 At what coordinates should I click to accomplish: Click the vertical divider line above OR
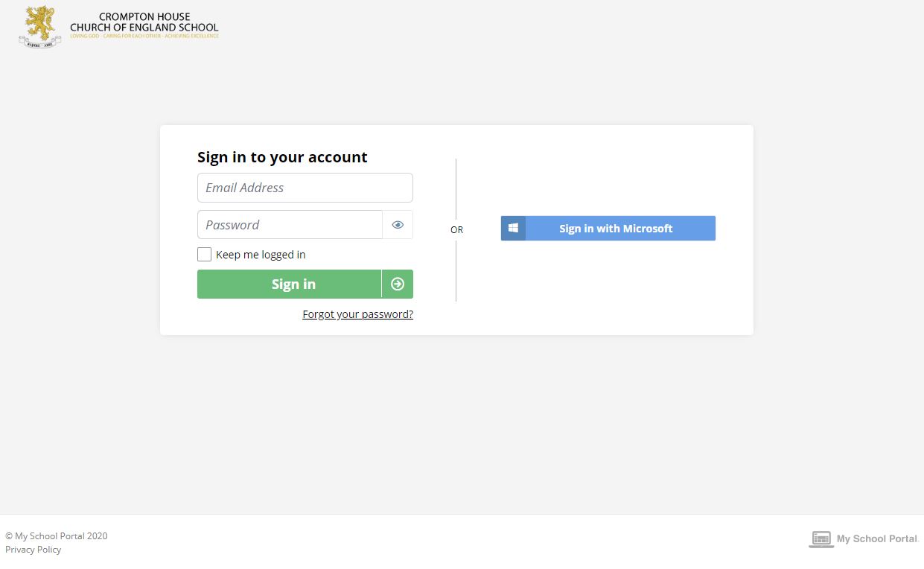456,188
